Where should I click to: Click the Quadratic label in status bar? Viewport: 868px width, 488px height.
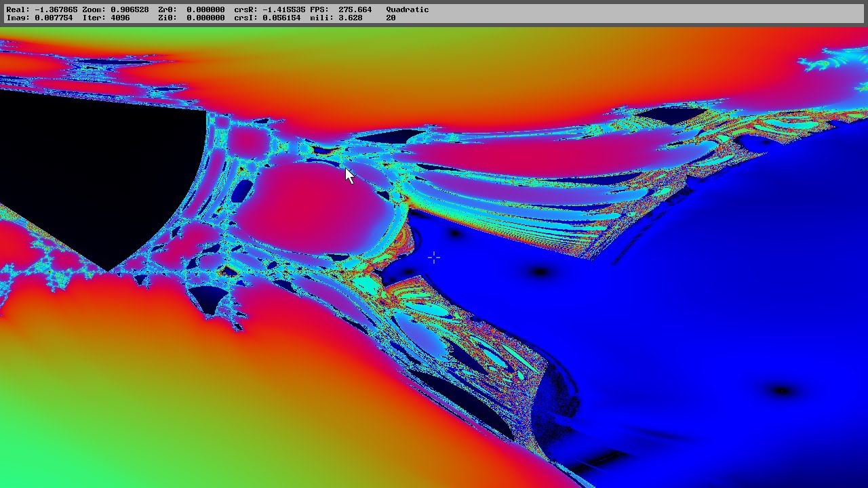pyautogui.click(x=407, y=9)
